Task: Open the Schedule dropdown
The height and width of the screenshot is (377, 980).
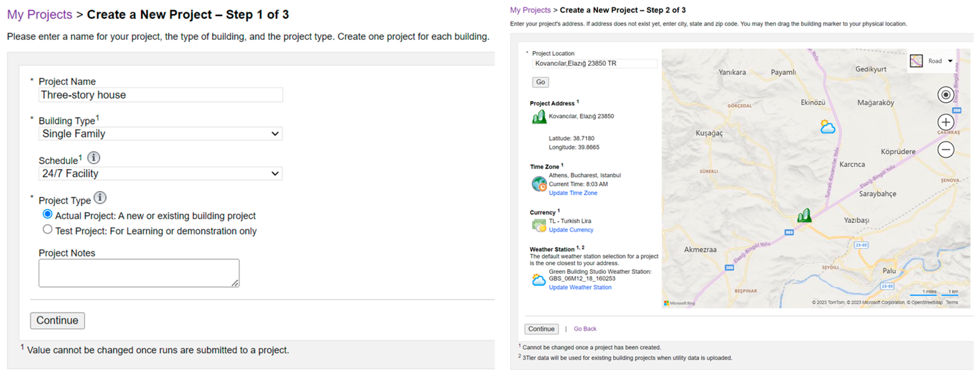Action: [x=160, y=174]
